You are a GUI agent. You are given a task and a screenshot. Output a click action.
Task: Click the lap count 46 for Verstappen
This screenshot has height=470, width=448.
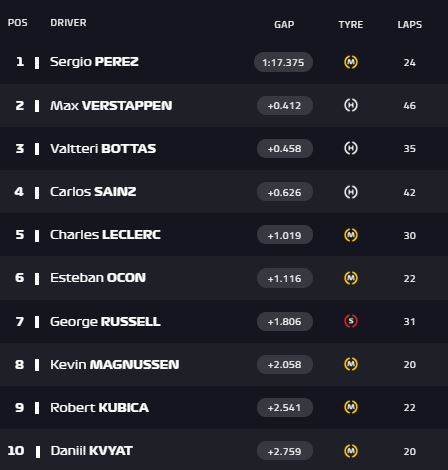pyautogui.click(x=410, y=106)
